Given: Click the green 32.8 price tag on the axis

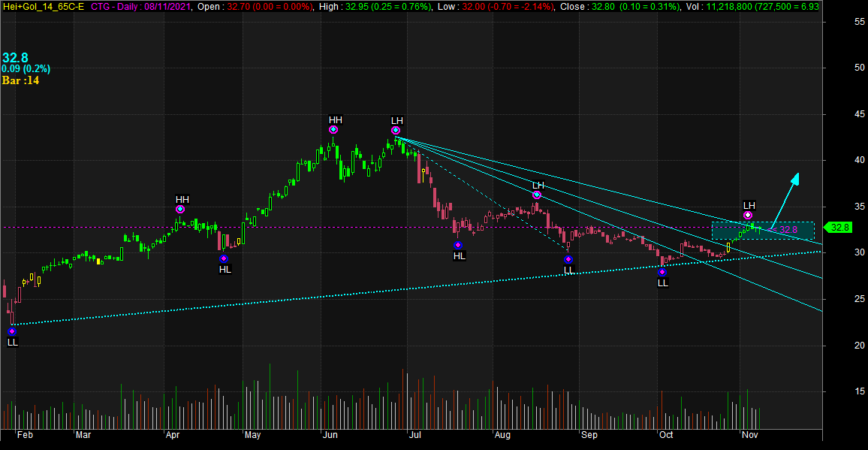Looking at the screenshot, I should pos(840,228).
